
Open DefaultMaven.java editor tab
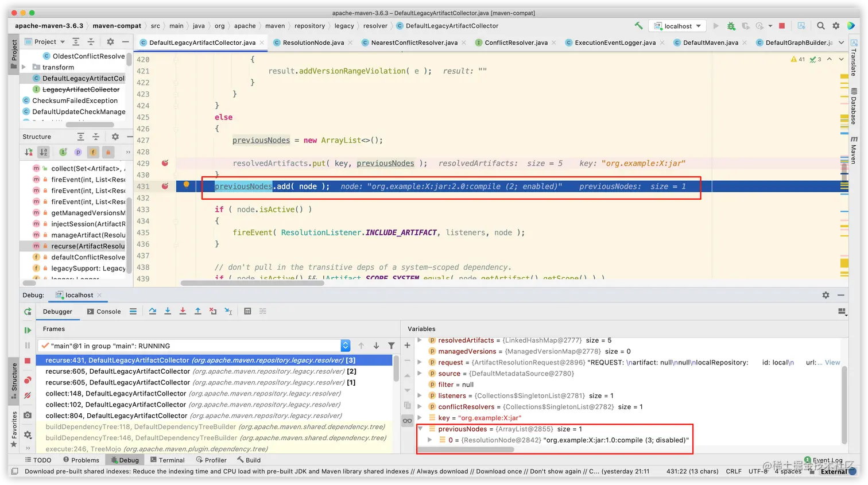pyautogui.click(x=710, y=42)
